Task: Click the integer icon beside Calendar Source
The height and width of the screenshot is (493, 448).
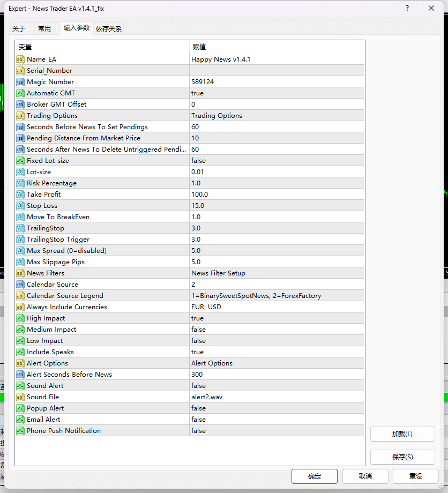Action: click(x=20, y=284)
